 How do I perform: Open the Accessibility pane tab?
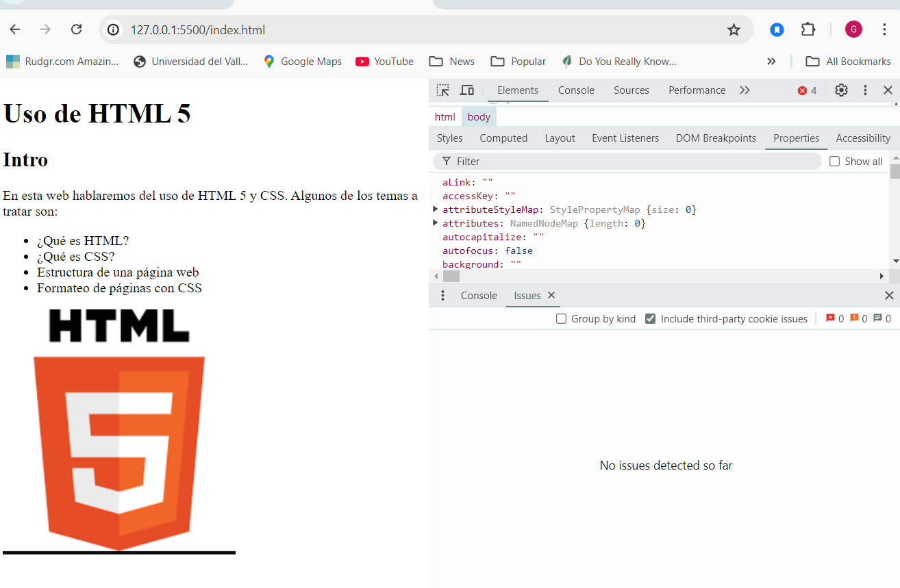863,138
